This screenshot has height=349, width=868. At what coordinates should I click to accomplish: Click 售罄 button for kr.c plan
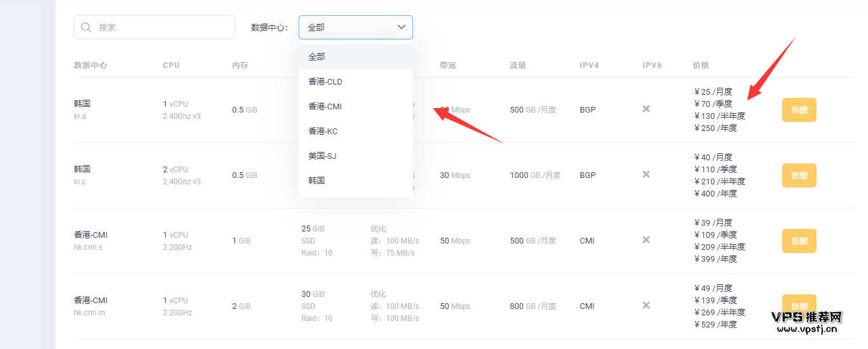(x=799, y=175)
